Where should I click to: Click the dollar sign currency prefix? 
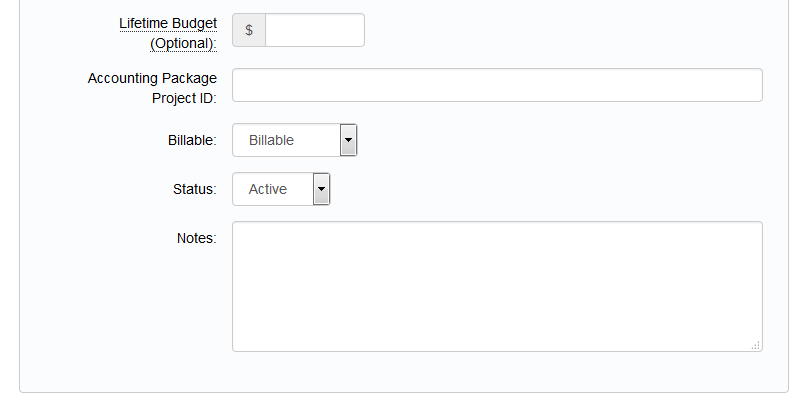click(249, 30)
